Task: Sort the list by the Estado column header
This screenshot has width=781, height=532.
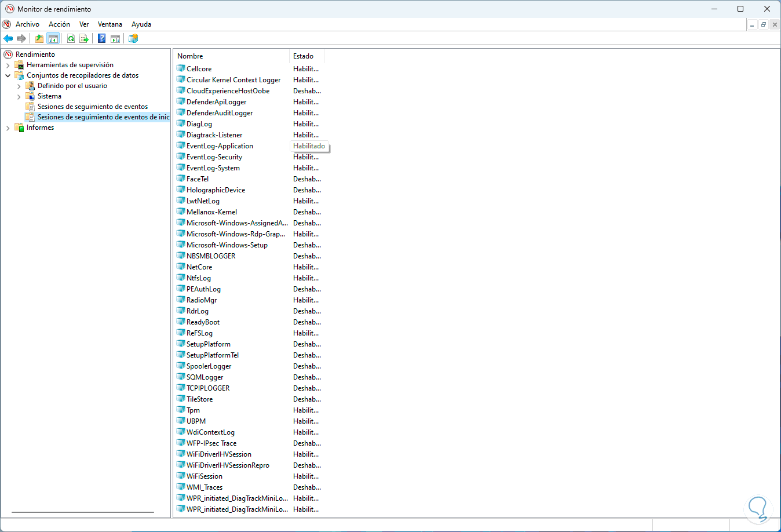Action: 306,56
